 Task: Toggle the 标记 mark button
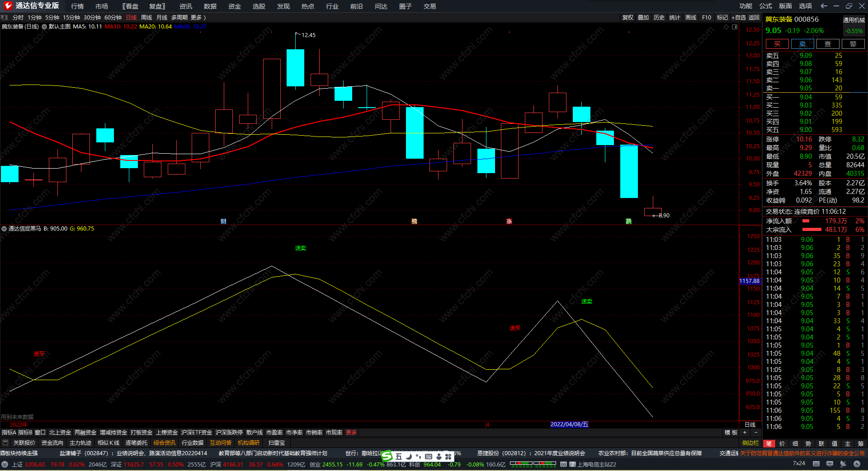pos(722,18)
